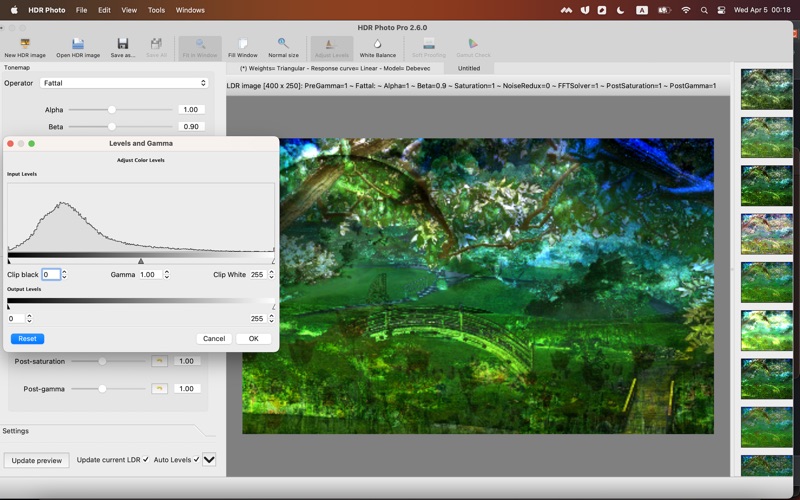Select the Weights Triangular Debevec tab
This screenshot has width=800, height=500.
pos(335,68)
